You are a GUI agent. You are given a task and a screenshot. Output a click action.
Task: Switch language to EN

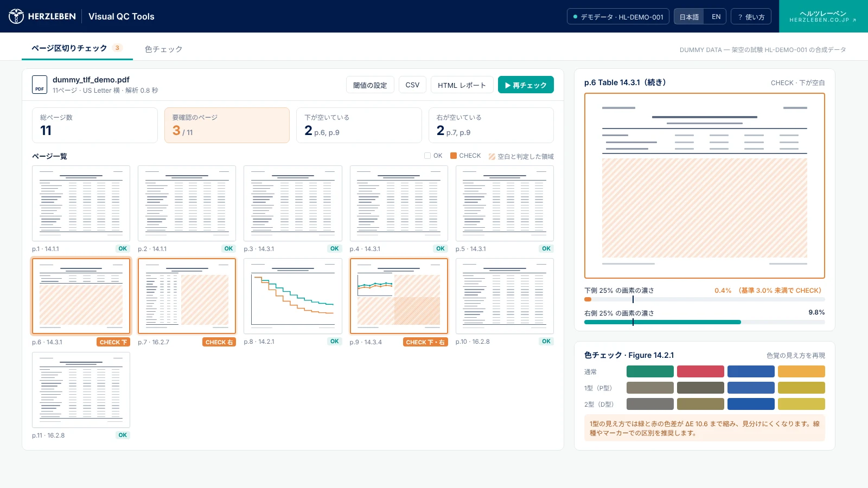716,17
